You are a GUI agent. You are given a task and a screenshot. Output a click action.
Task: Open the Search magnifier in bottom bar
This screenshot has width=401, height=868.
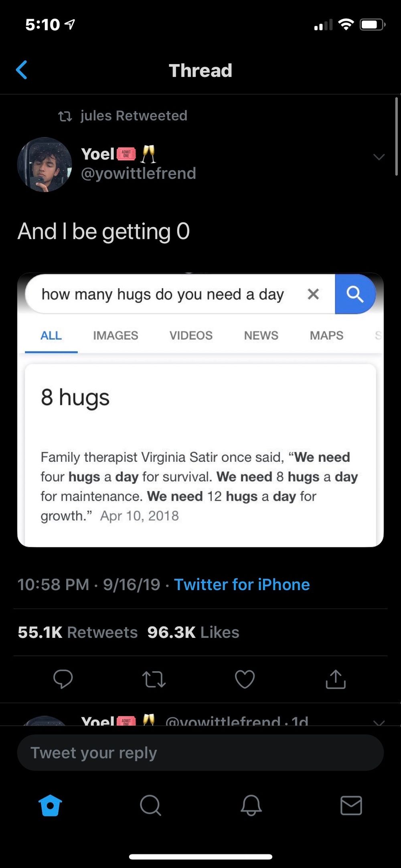150,805
